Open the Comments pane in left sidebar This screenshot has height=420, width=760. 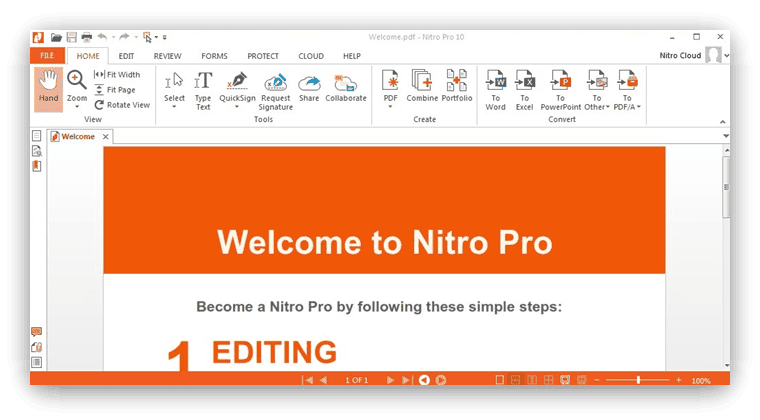(x=36, y=331)
